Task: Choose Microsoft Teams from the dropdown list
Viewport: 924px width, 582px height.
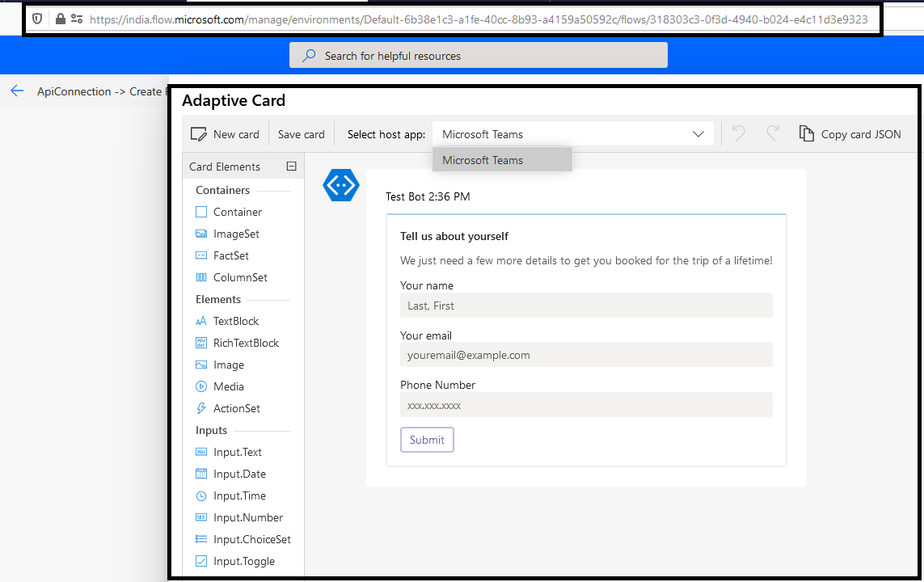Action: (x=482, y=160)
